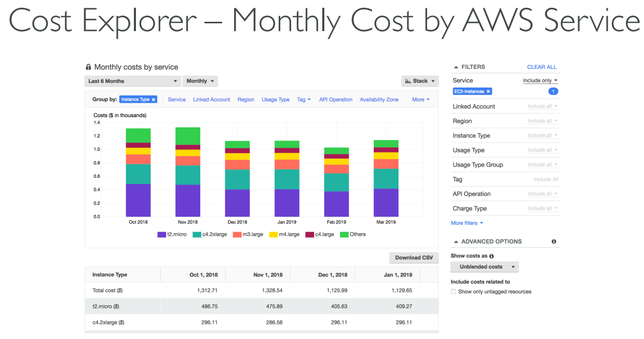The image size is (644, 339).
Task: Click the info icon beside Show costs as
Action: click(x=491, y=256)
